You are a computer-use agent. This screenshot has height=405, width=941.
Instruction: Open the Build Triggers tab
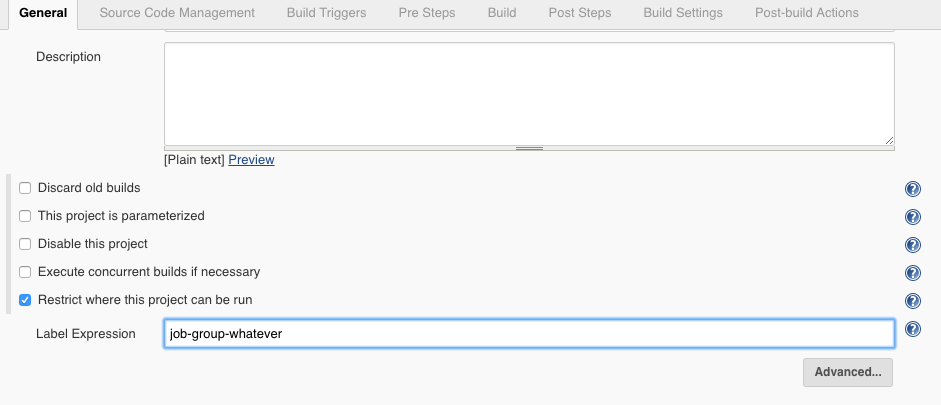pyautogui.click(x=325, y=13)
